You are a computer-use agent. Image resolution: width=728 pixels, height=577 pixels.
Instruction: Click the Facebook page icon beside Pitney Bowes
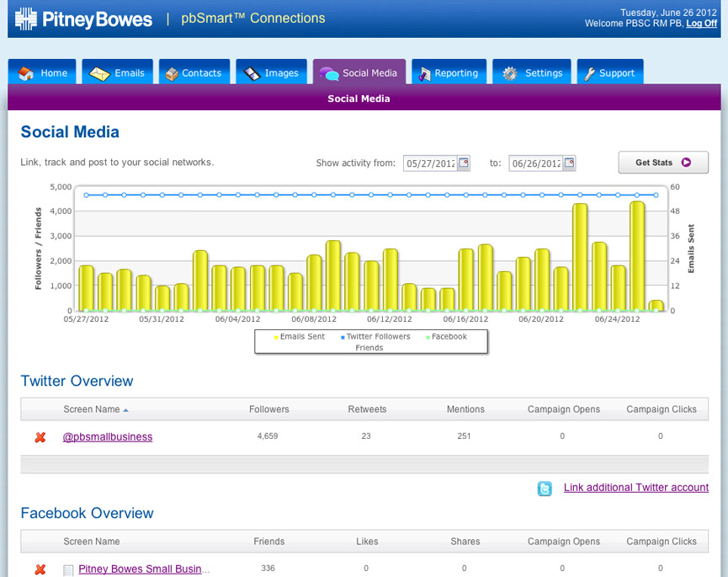click(68, 570)
